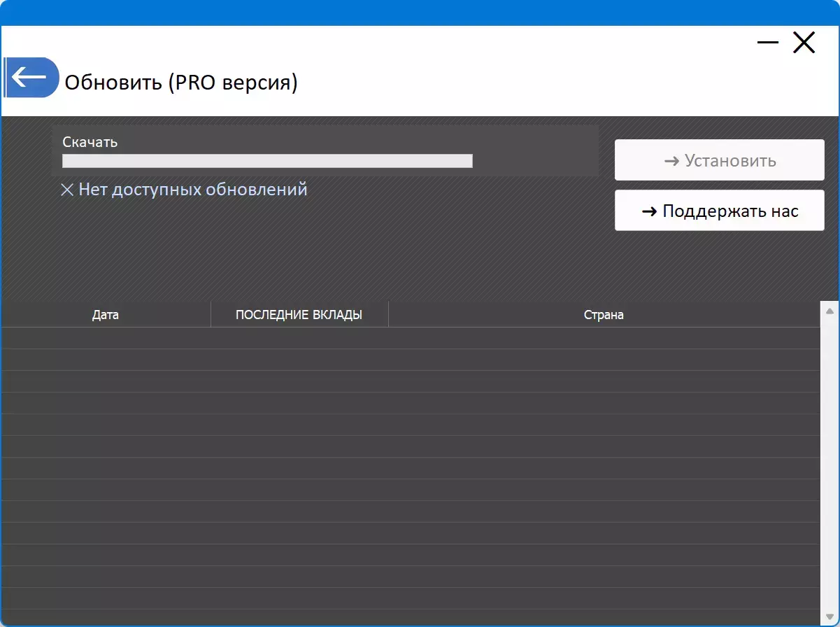
Task: Click the Скачать label above the progress bar
Action: 90,141
